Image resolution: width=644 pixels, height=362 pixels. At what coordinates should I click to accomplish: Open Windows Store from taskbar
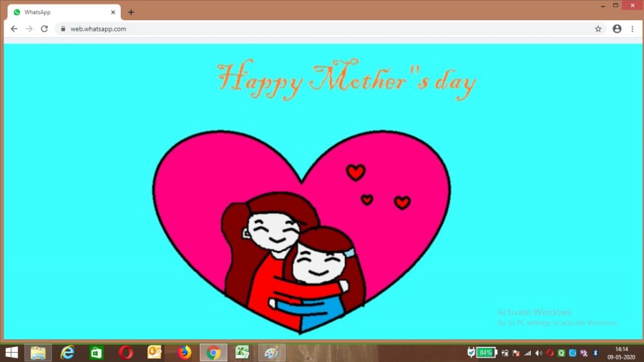pyautogui.click(x=96, y=353)
